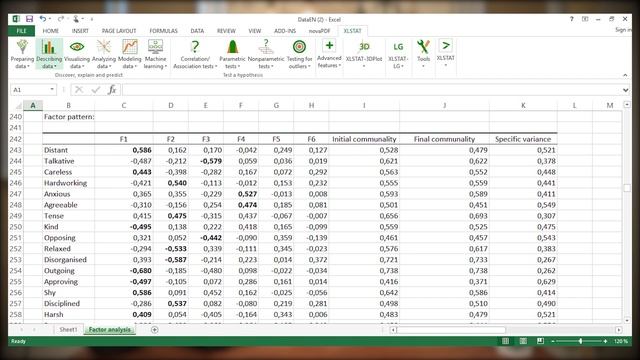The height and width of the screenshot is (360, 640).
Task: Select row 243 header
Action: 16,150
